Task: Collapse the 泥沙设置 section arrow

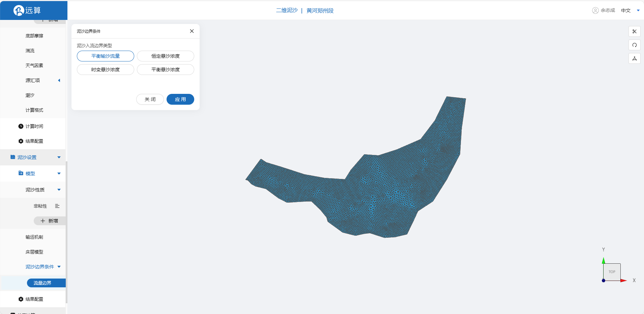Action: tap(59, 157)
